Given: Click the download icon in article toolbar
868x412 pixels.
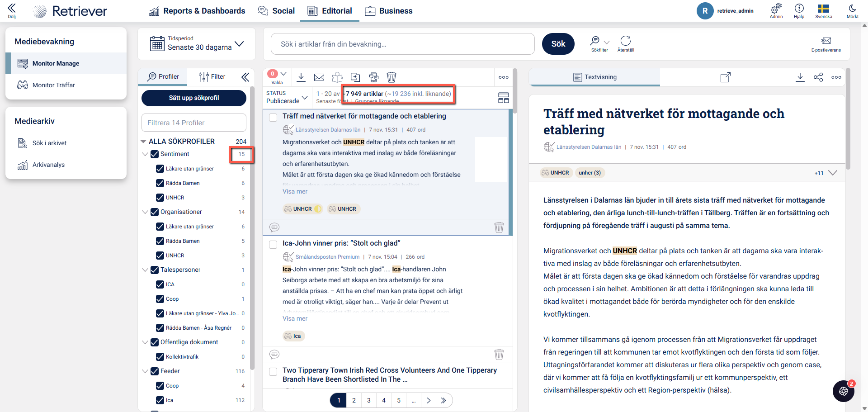Looking at the screenshot, I should [301, 77].
